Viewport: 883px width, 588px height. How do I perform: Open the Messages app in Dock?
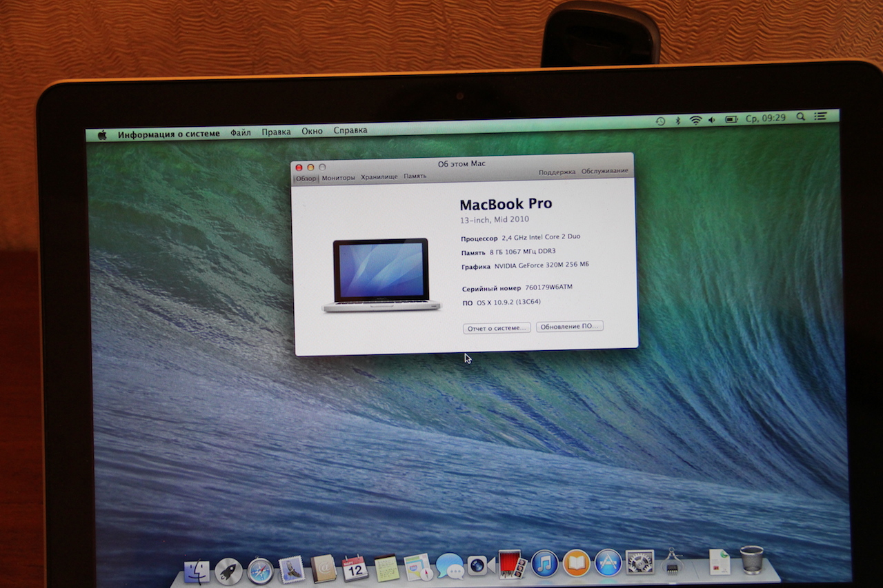(450, 566)
